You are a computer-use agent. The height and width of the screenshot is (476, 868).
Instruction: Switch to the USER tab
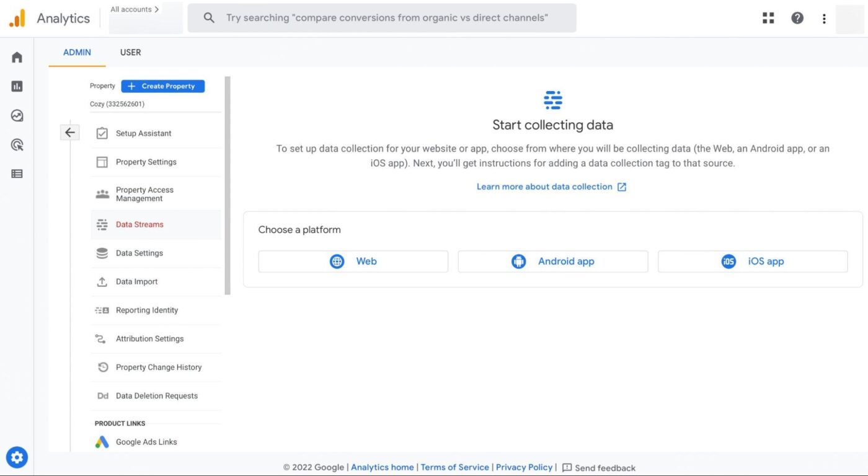click(130, 53)
